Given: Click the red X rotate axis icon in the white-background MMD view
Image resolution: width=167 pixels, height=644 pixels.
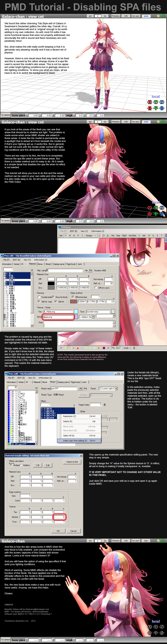Looking at the screenshot, I should pyautogui.click(x=150, y=102).
